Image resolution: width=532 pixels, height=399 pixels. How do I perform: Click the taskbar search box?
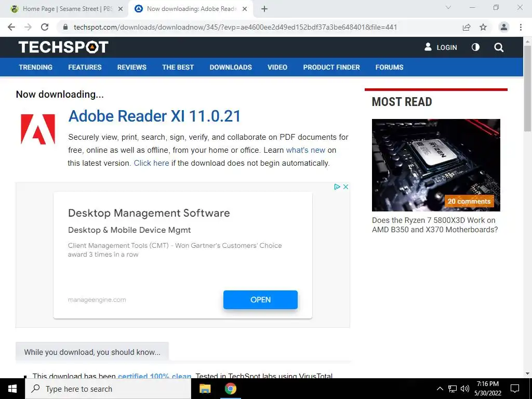pos(108,389)
